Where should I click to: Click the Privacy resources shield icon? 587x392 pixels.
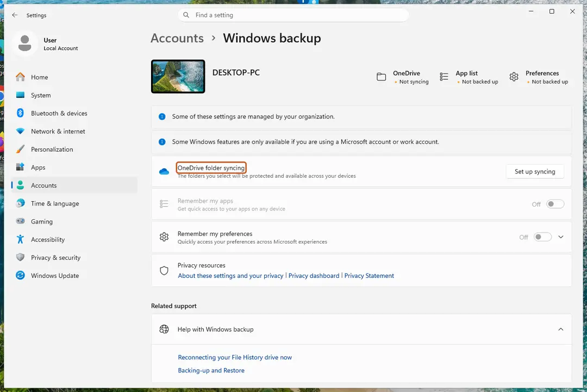164,270
